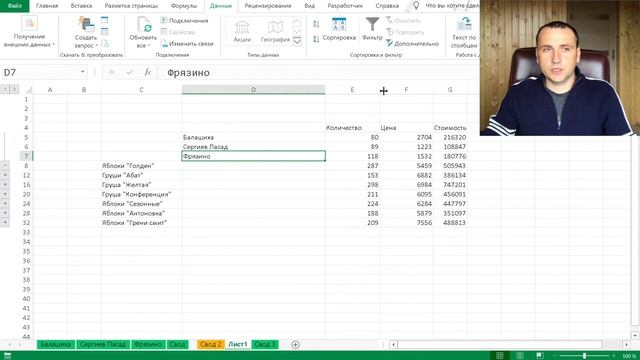Switch to the Вставка tab
The height and width of the screenshot is (360, 640).
[81, 6]
